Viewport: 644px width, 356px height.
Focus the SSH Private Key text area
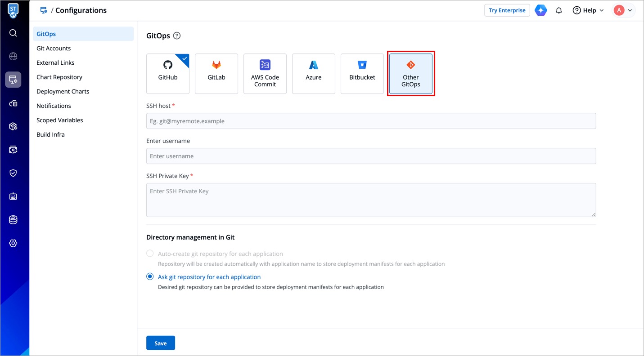tap(371, 200)
